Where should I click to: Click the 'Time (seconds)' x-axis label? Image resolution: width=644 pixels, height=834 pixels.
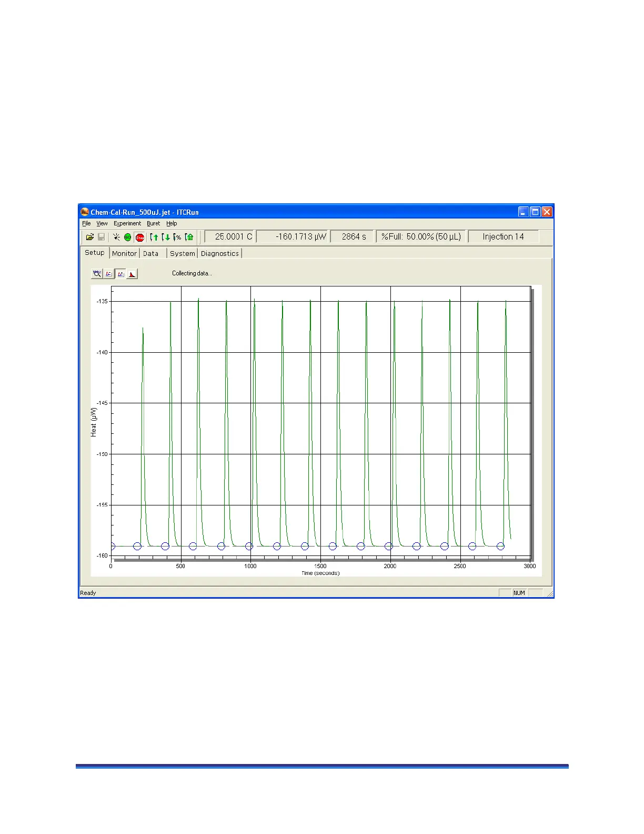pyautogui.click(x=320, y=573)
